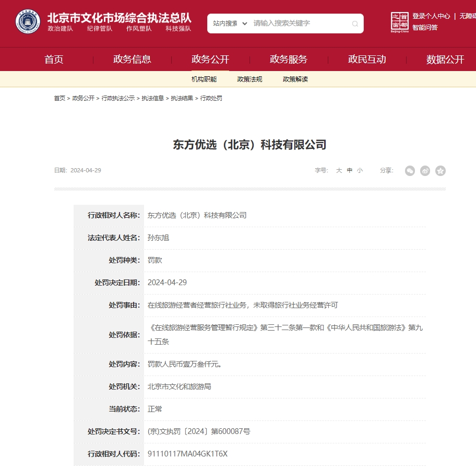Click current status value 正常
This screenshot has height=469, width=476.
155,409
